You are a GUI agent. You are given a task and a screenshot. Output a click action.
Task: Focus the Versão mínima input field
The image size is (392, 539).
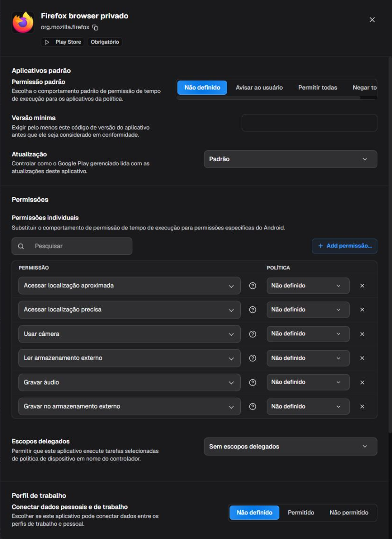310,122
